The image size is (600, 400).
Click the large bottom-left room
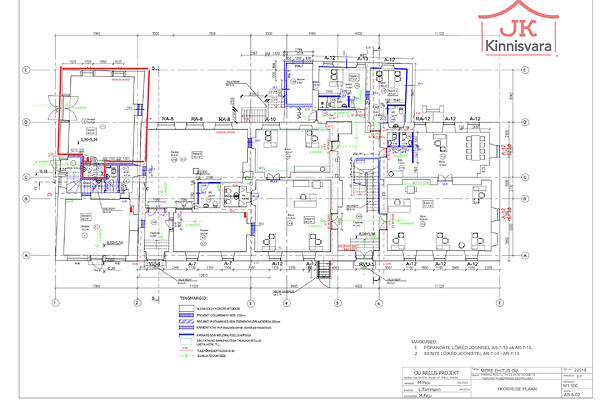89,235
